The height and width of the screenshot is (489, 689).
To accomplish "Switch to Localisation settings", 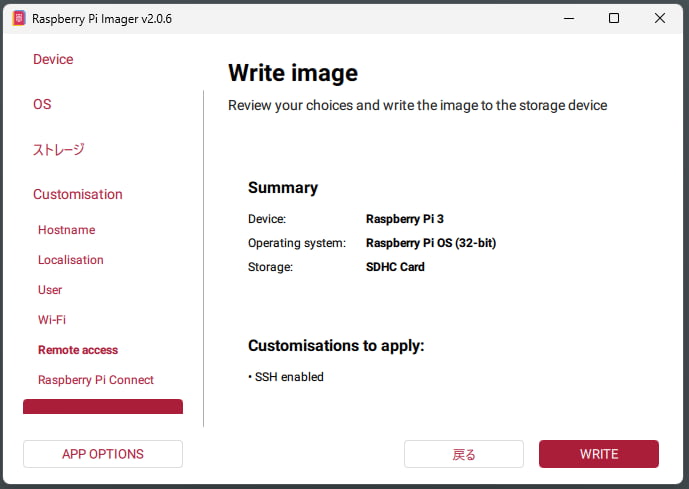I will point(71,260).
